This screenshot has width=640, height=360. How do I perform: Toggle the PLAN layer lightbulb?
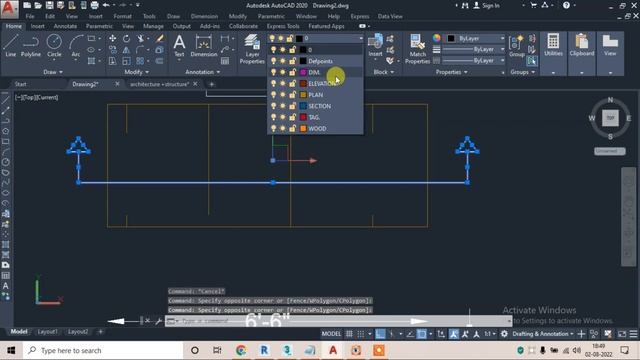tap(273, 95)
